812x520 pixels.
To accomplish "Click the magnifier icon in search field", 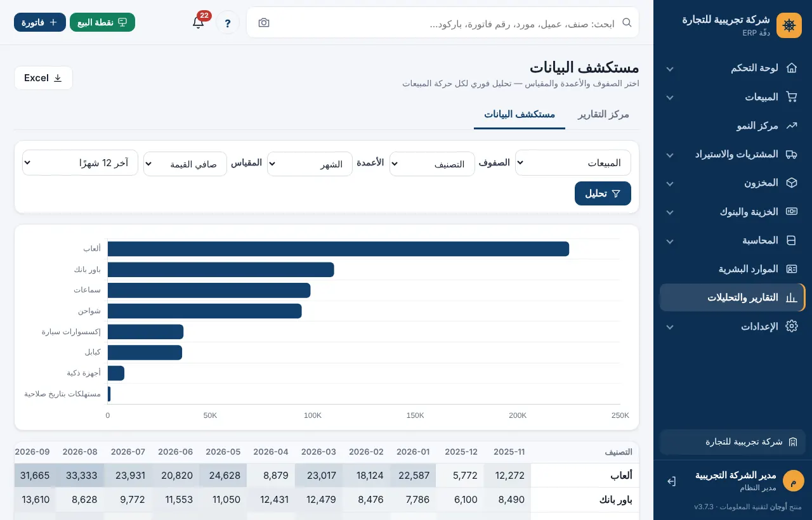I will click(x=627, y=22).
